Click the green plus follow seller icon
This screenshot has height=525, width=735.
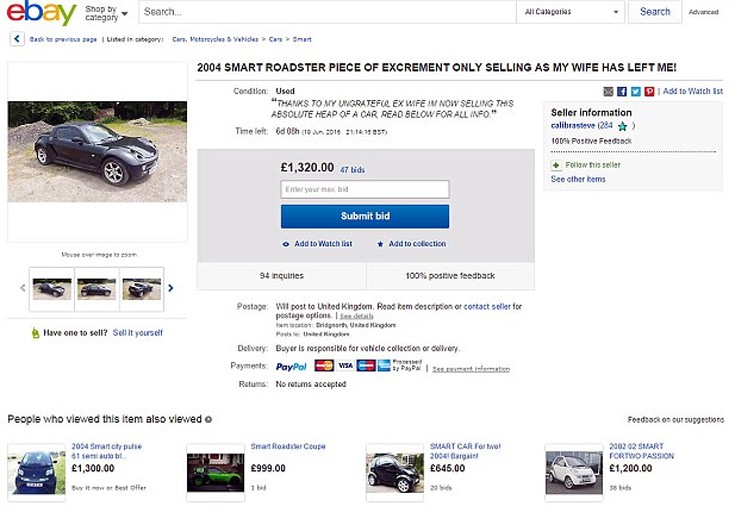click(556, 164)
